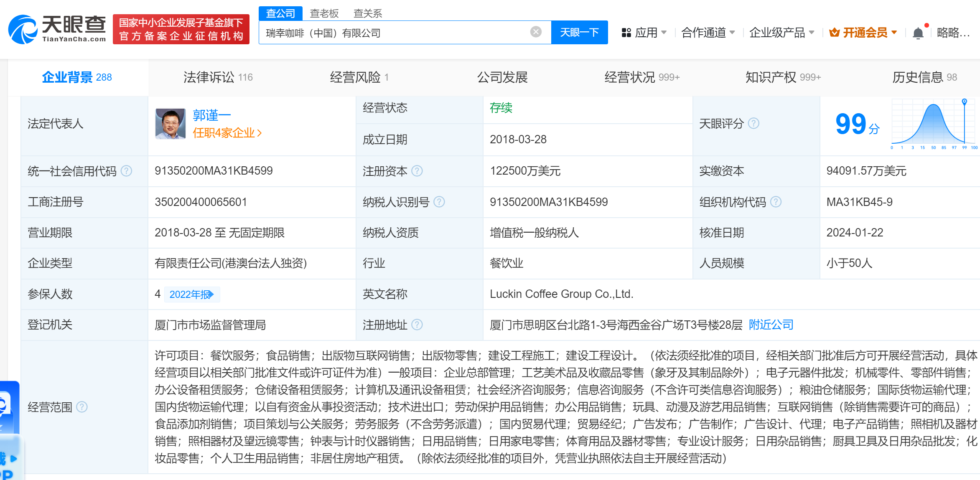
Task: Click the 99分 score value
Action: pos(858,124)
